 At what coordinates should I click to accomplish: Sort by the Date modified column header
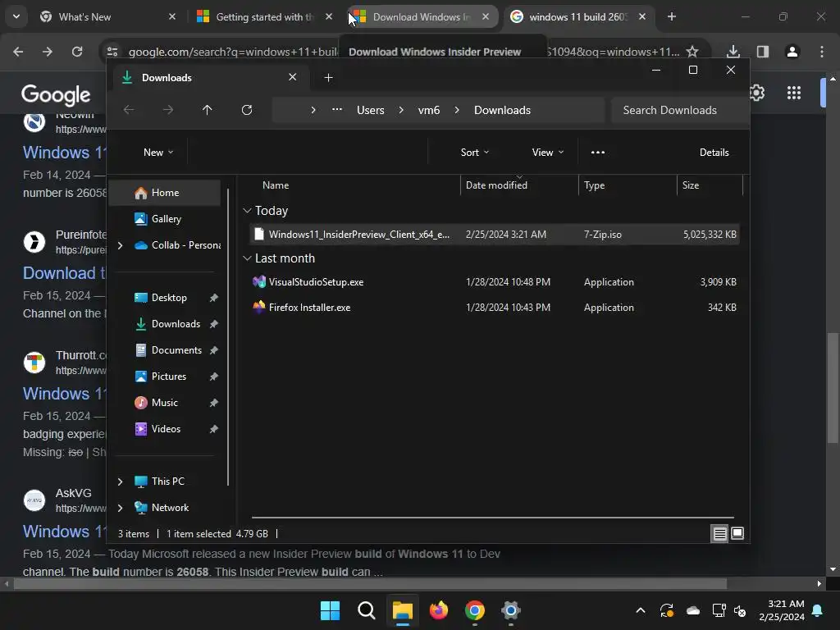pyautogui.click(x=519, y=185)
